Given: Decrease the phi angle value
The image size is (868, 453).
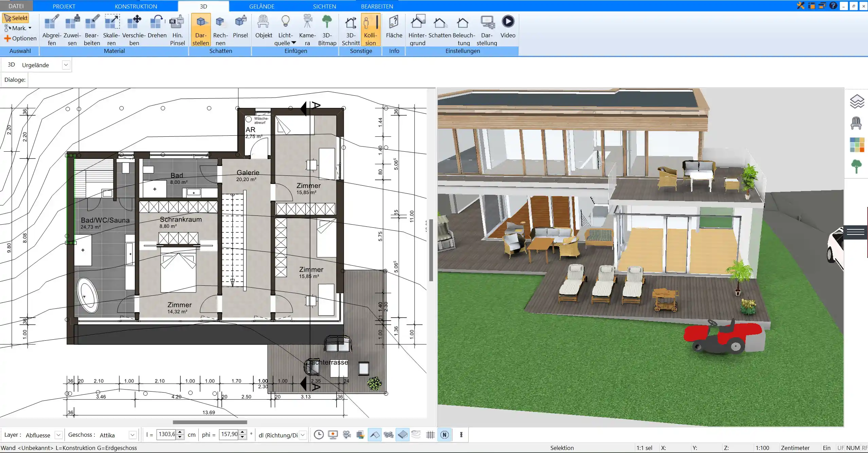Looking at the screenshot, I should tap(242, 437).
